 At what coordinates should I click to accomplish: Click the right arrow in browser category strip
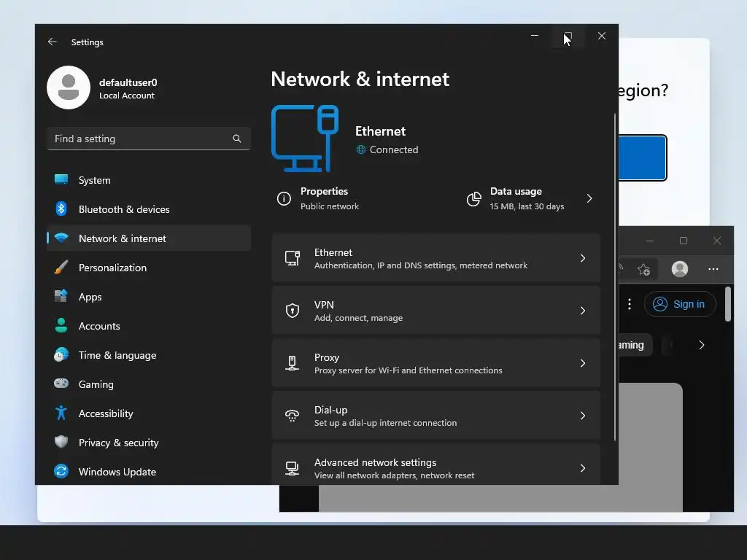[701, 345]
